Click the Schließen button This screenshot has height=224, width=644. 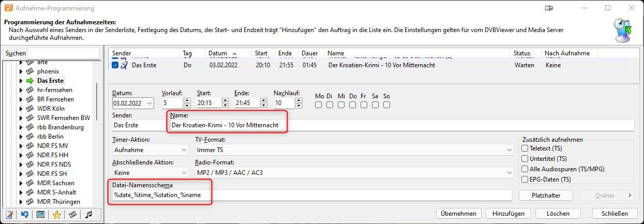615,213
